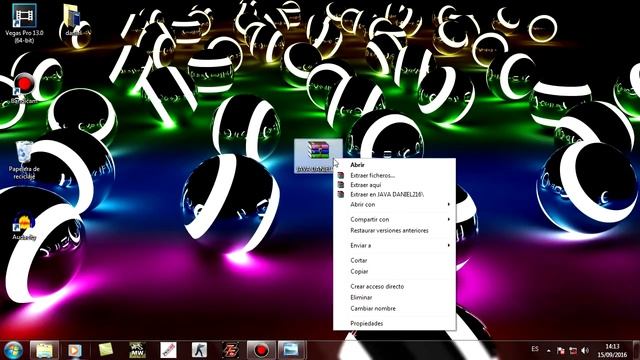Open the file explorer in the taskbar

click(x=44, y=350)
